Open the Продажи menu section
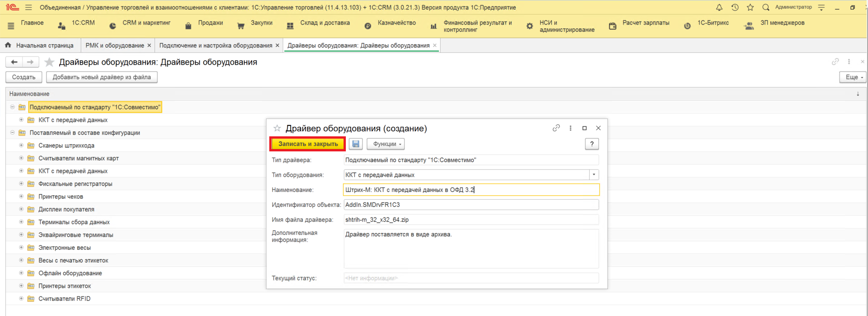868x316 pixels. pyautogui.click(x=210, y=23)
